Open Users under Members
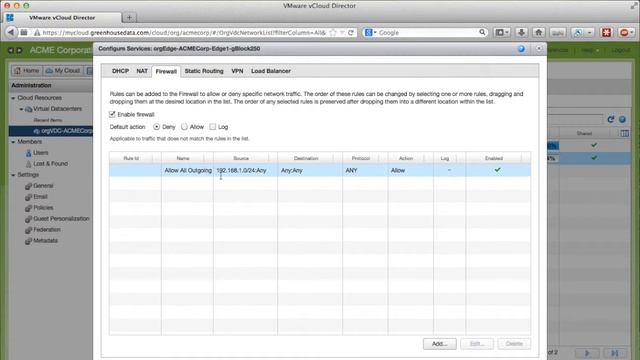 pyautogui.click(x=40, y=153)
